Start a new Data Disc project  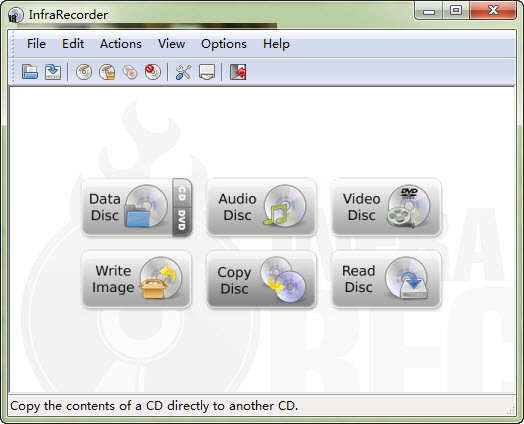127,207
